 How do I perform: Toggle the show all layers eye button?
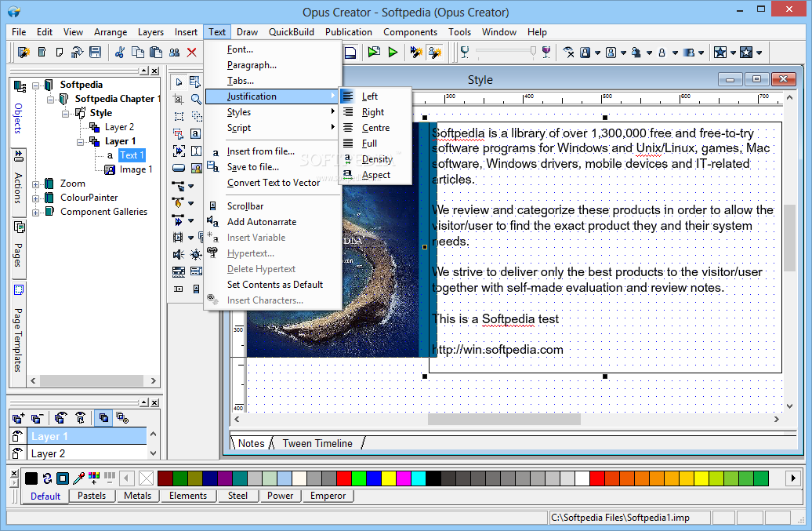tap(60, 418)
